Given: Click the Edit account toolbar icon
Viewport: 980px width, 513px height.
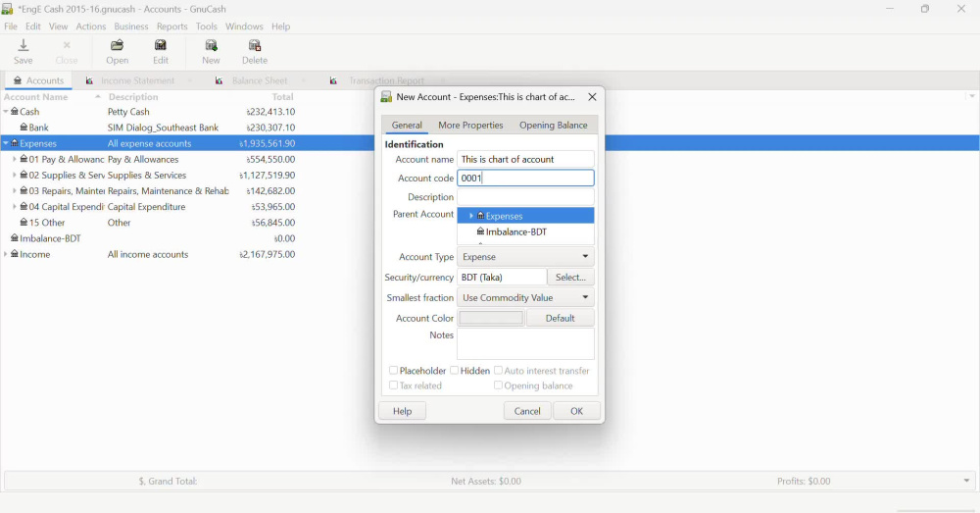Looking at the screenshot, I should pos(161,45).
